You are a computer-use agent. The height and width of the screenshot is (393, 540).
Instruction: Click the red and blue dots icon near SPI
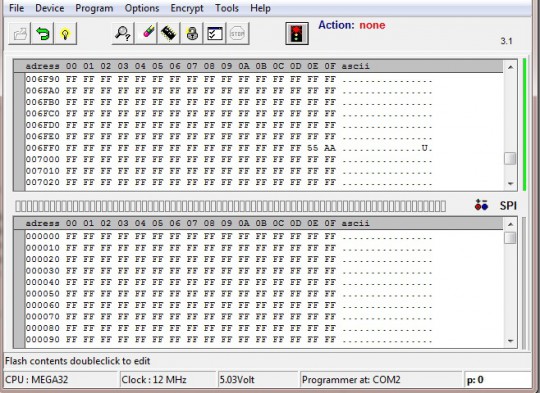[x=481, y=205]
